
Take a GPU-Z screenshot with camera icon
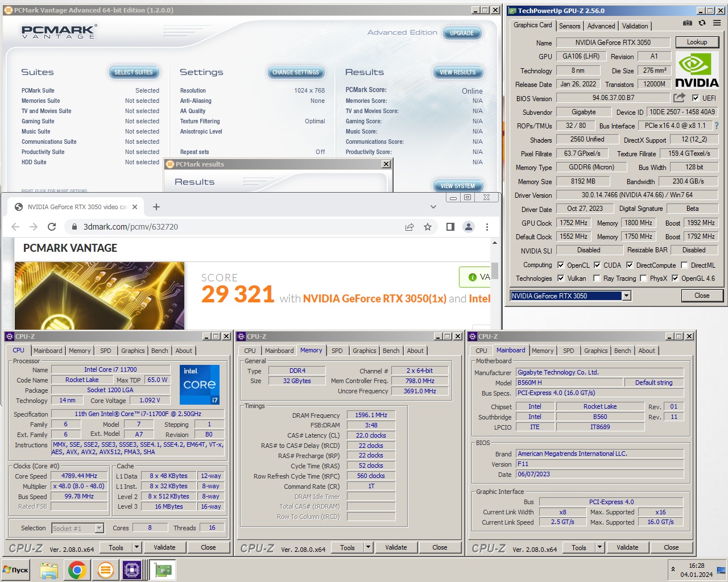pyautogui.click(x=688, y=23)
